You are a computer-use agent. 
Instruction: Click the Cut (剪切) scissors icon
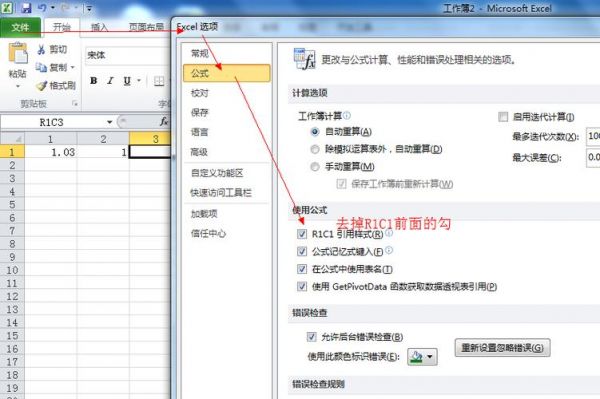pos(41,49)
